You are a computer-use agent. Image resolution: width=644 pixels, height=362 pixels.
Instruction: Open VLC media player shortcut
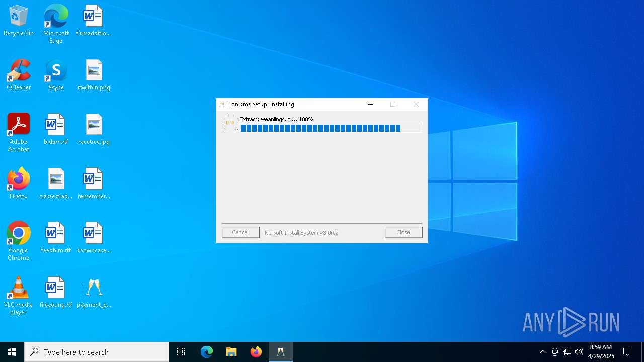pyautogui.click(x=19, y=296)
